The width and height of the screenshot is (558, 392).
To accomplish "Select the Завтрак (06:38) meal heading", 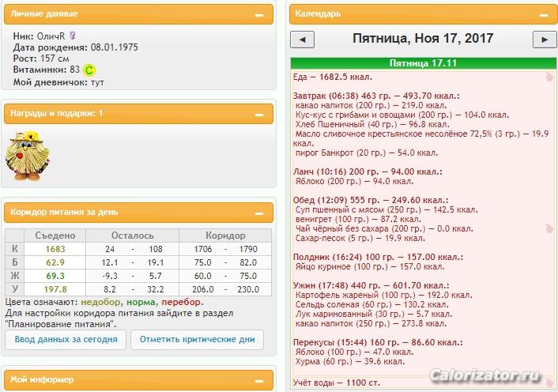I will [x=376, y=95].
